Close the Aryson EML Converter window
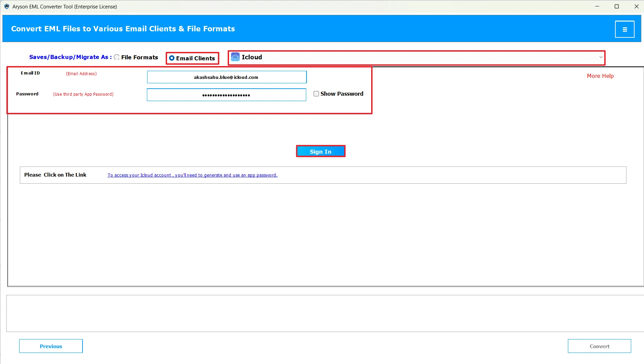The width and height of the screenshot is (644, 364). point(636,6)
